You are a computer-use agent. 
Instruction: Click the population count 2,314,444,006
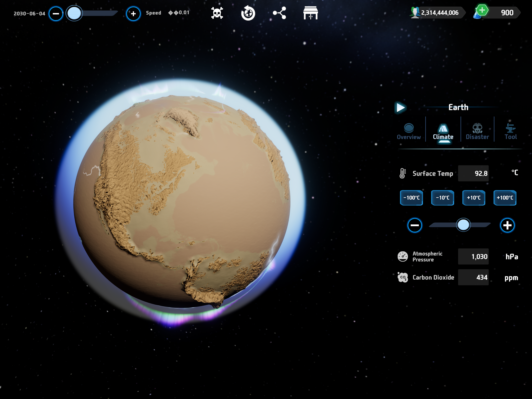(x=440, y=13)
